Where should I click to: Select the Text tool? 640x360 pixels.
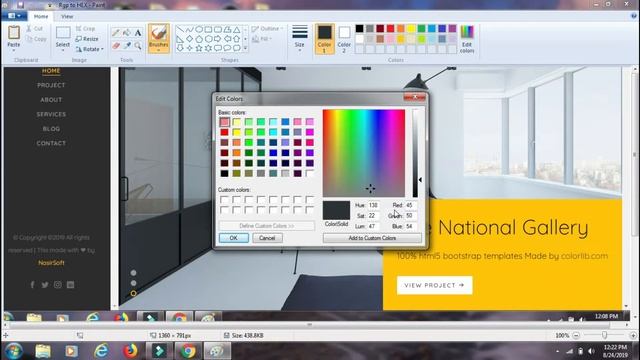click(x=138, y=33)
